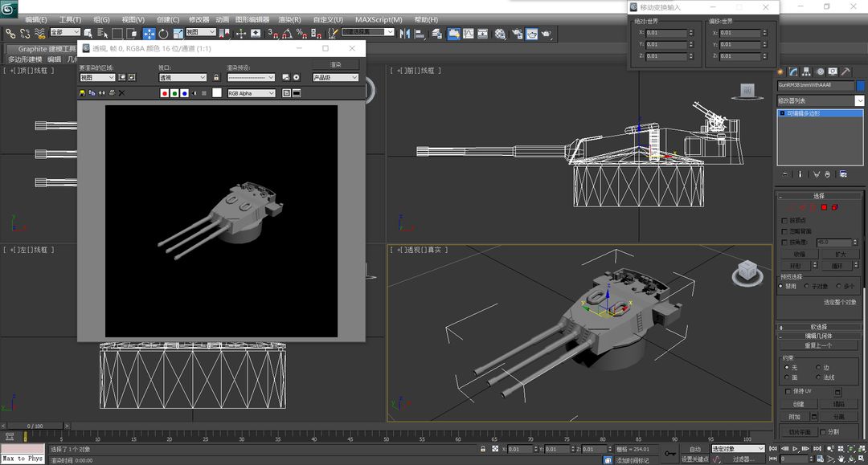Go to the start frame of animation
The image size is (868, 465).
pos(774,449)
